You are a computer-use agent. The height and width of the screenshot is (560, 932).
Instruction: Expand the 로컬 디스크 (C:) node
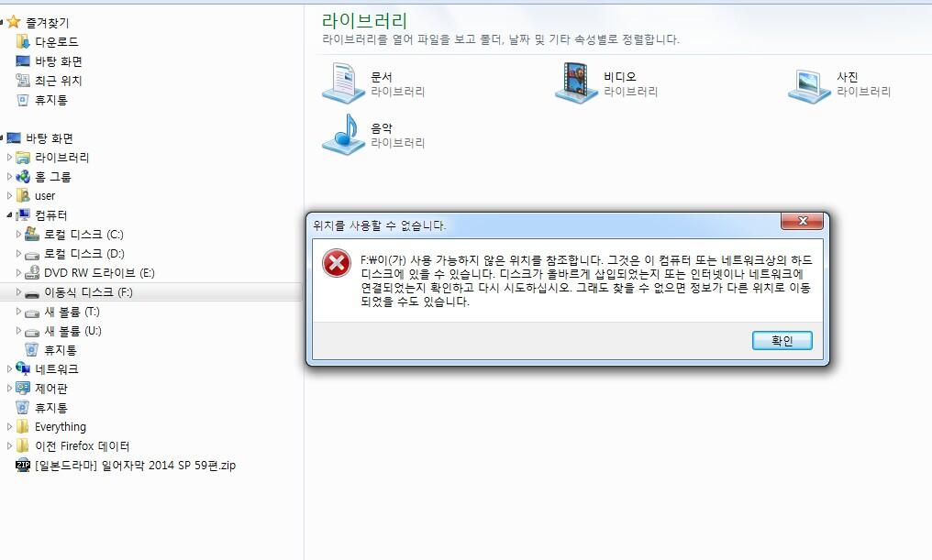pyautogui.click(x=18, y=234)
